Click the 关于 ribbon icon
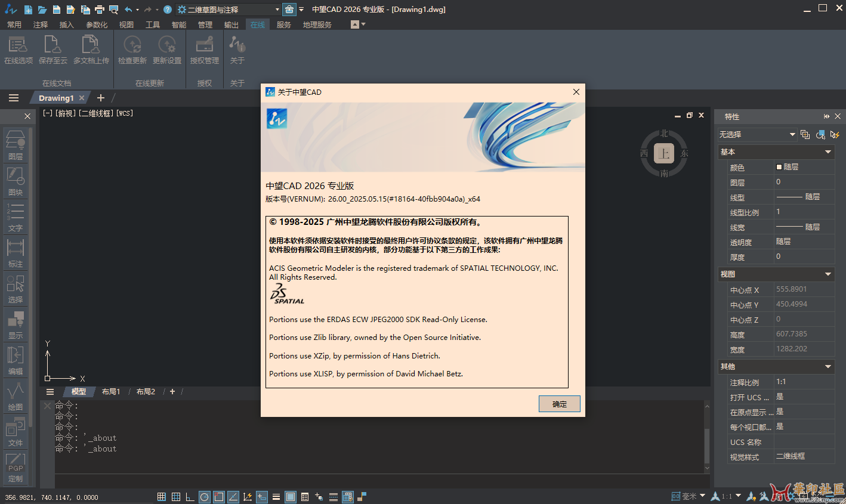Viewport: 846px width, 504px height. [237, 50]
